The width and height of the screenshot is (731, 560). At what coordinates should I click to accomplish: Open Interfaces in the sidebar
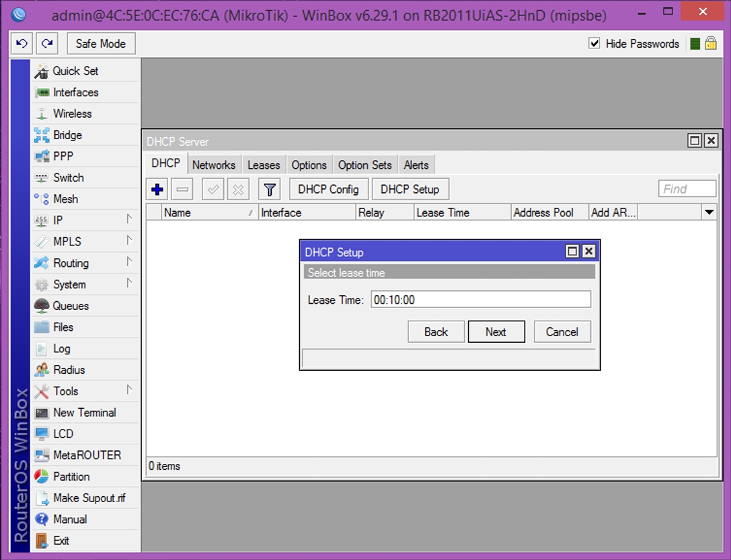(x=86, y=92)
